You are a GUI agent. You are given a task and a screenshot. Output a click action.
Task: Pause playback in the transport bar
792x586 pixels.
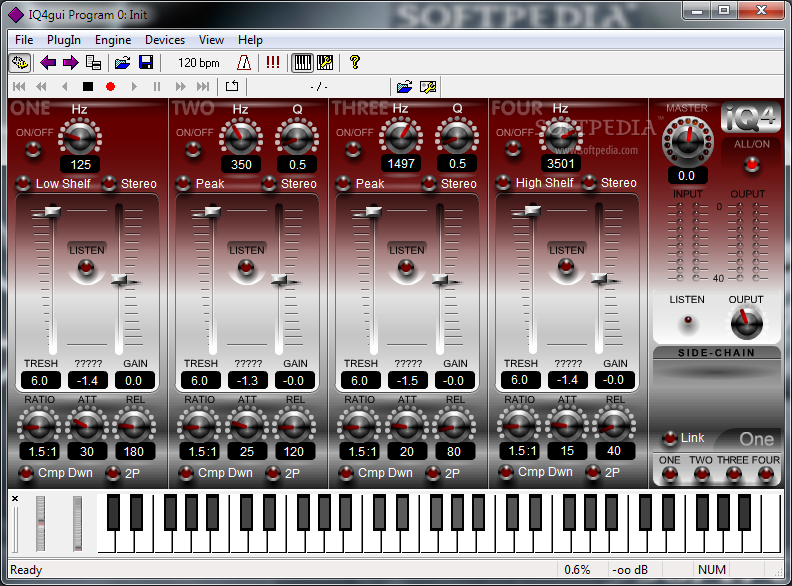(157, 86)
